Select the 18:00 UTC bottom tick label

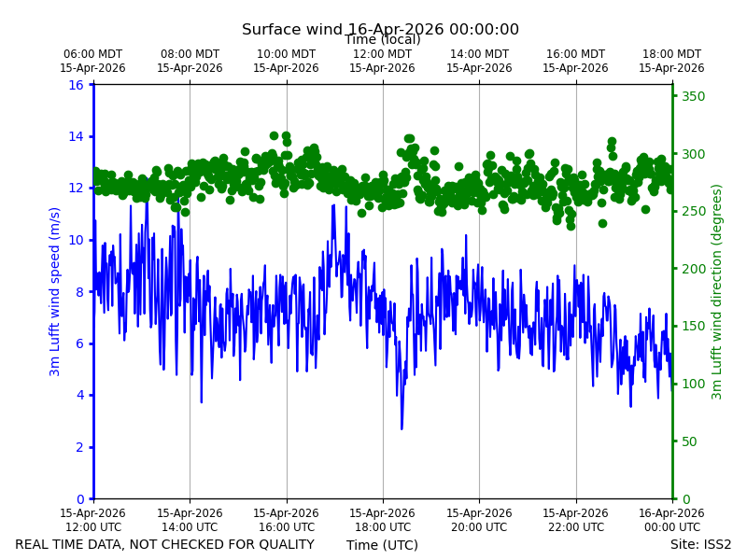[x=382, y=520]
